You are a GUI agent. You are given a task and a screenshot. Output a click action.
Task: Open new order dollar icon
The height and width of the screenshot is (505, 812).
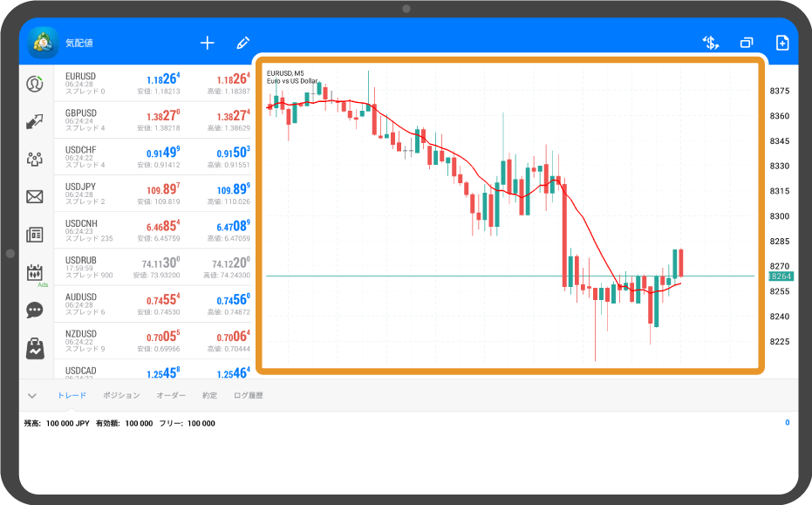(x=711, y=43)
